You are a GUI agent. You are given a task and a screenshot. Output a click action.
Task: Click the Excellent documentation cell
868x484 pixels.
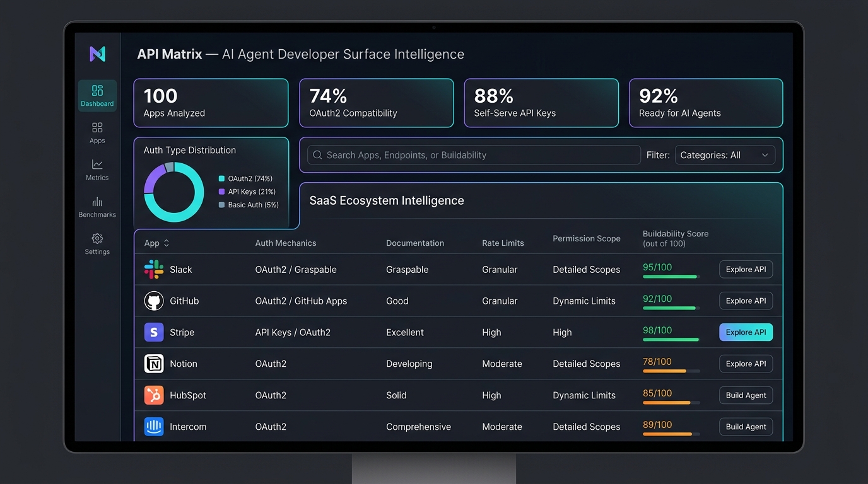[405, 333]
